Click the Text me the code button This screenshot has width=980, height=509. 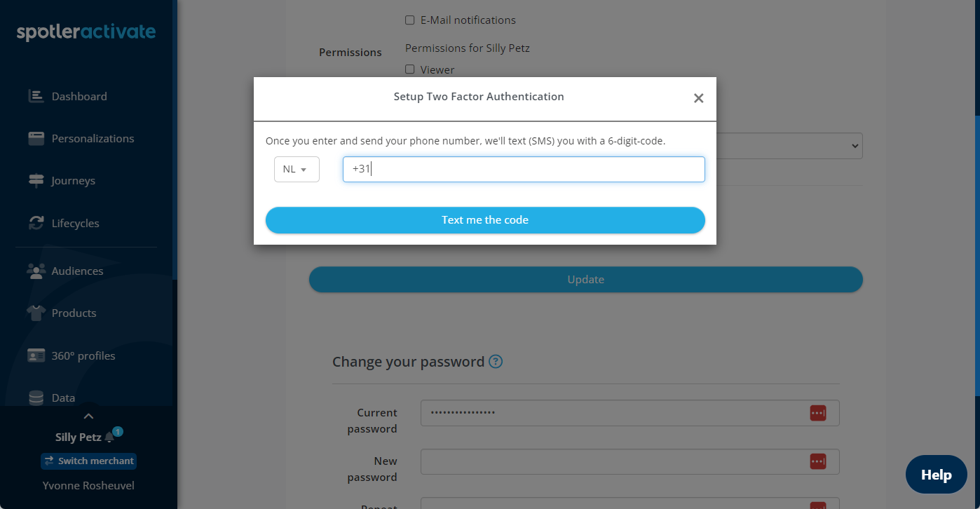[485, 220]
